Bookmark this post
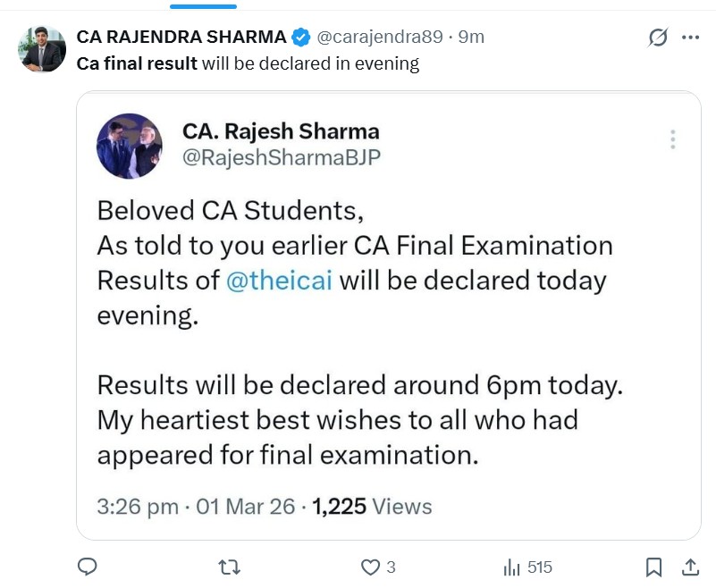The height and width of the screenshot is (588, 716). (653, 567)
